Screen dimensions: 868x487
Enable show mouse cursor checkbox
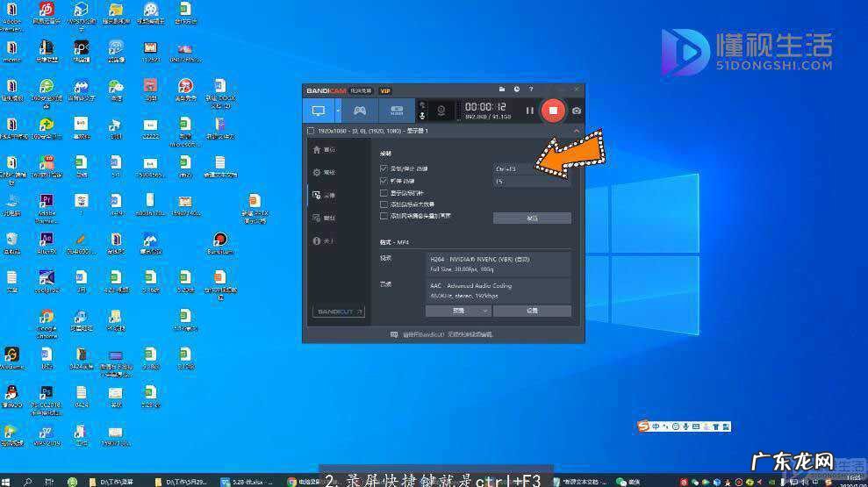384,192
